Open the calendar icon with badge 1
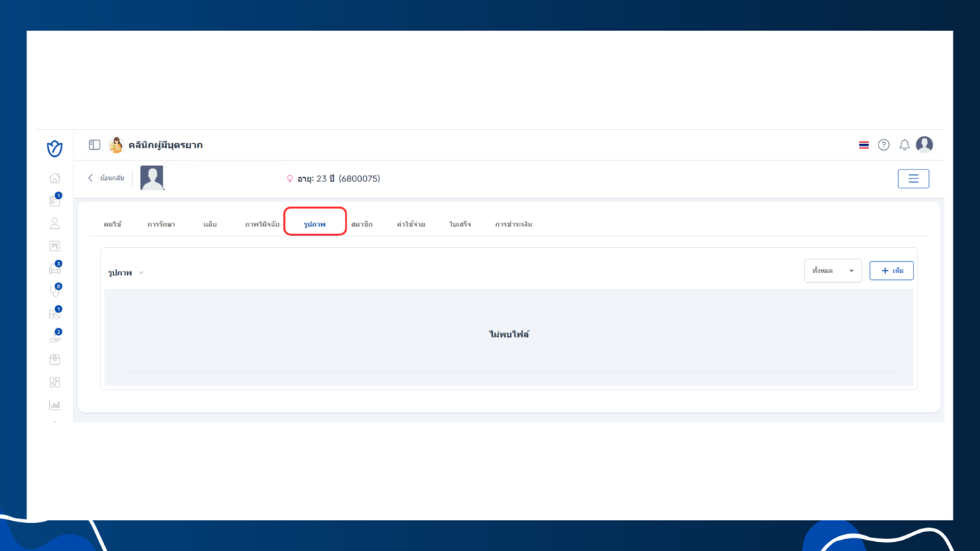The image size is (980, 551). (55, 201)
